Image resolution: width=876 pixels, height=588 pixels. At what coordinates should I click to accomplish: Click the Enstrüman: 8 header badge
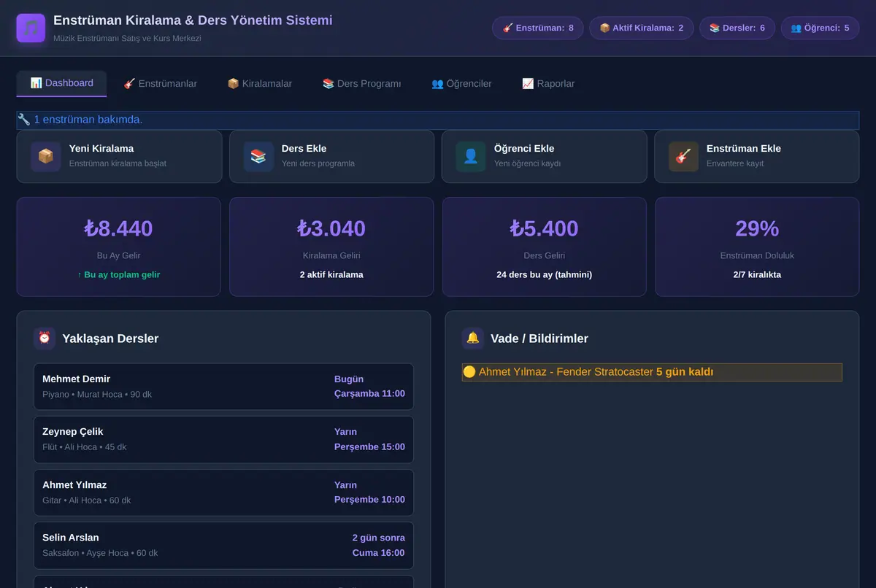tap(538, 28)
